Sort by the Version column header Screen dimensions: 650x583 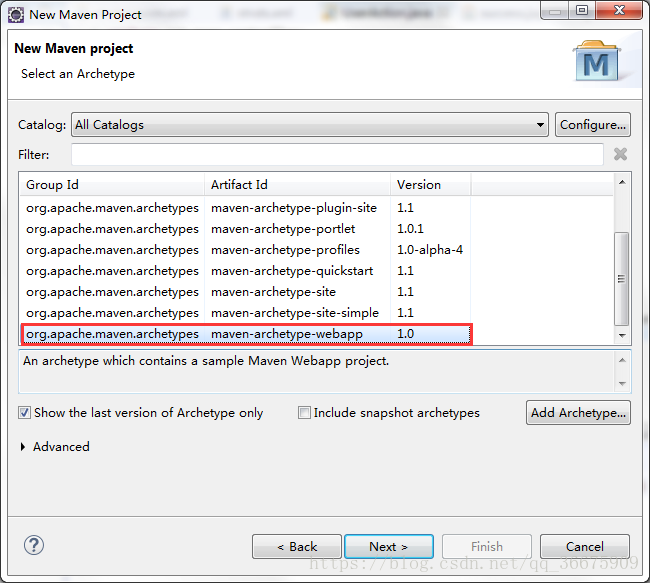tap(430, 185)
